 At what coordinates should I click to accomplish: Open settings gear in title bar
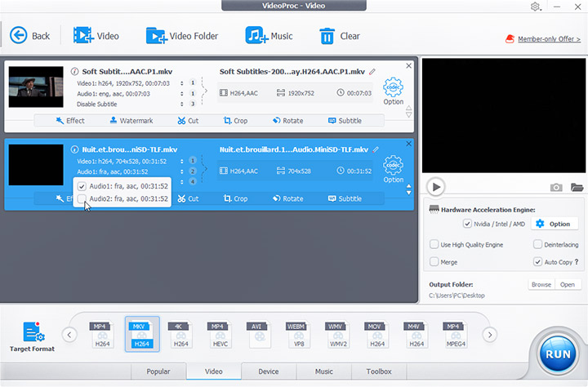[535, 7]
